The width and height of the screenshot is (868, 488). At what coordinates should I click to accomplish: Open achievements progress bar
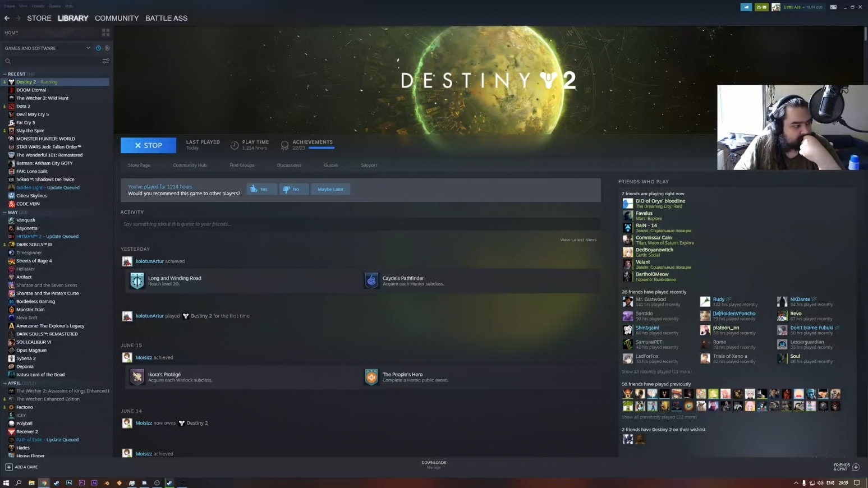[x=322, y=148]
